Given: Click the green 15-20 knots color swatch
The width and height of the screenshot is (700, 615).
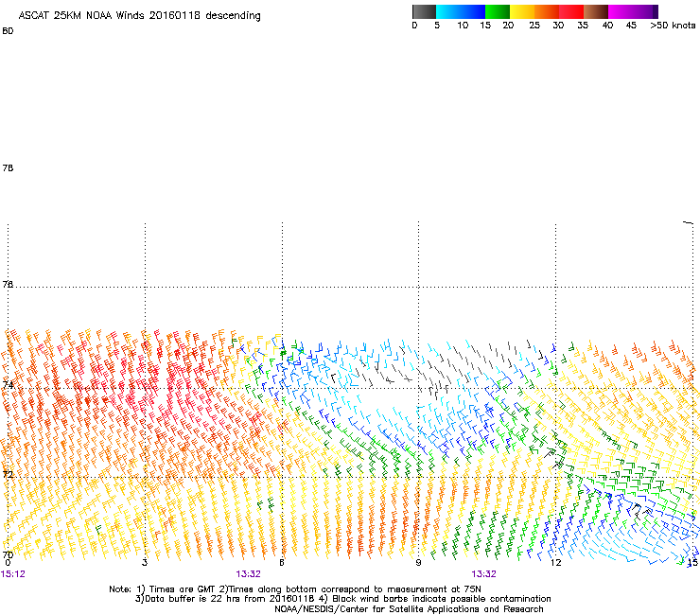Looking at the screenshot, I should (x=497, y=11).
